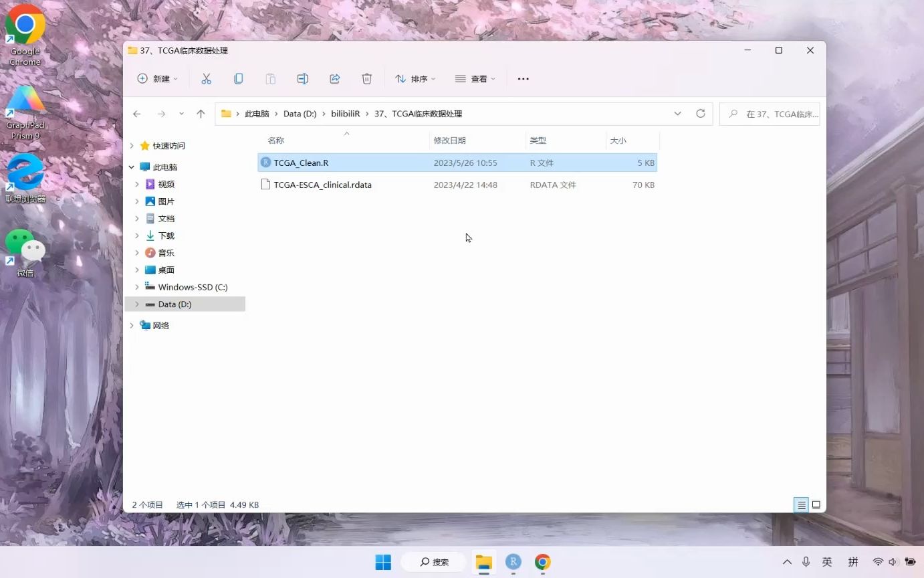This screenshot has height=578, width=924.
Task: Select 文档 in navigation pane
Action: 166,219
